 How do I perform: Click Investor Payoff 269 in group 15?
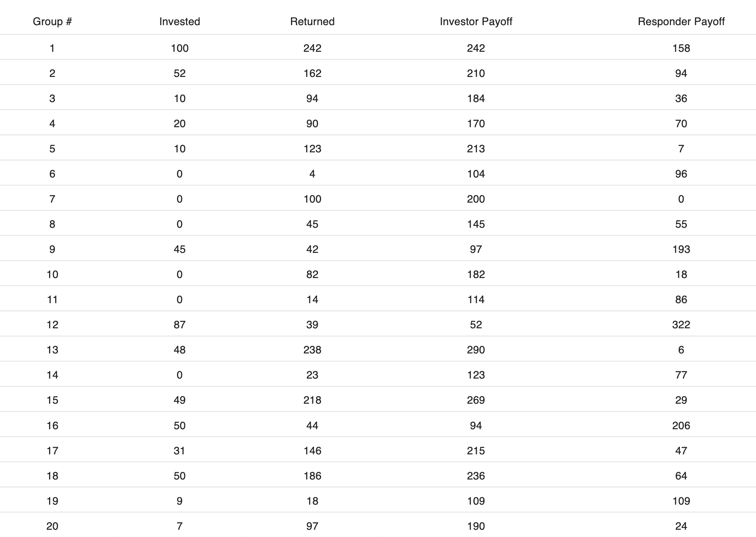[x=476, y=400]
